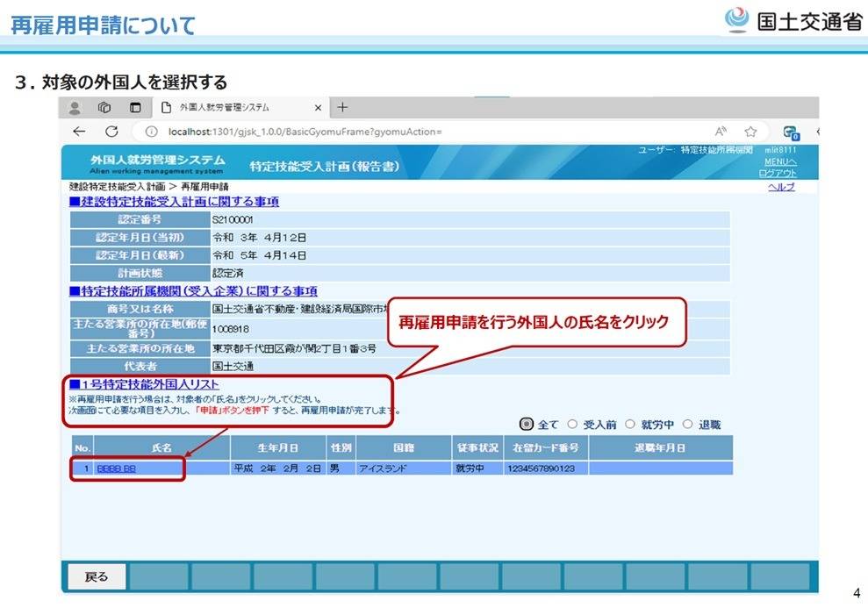The height and width of the screenshot is (615, 868).
Task: Open the ヘルプ link
Action: pos(781,188)
